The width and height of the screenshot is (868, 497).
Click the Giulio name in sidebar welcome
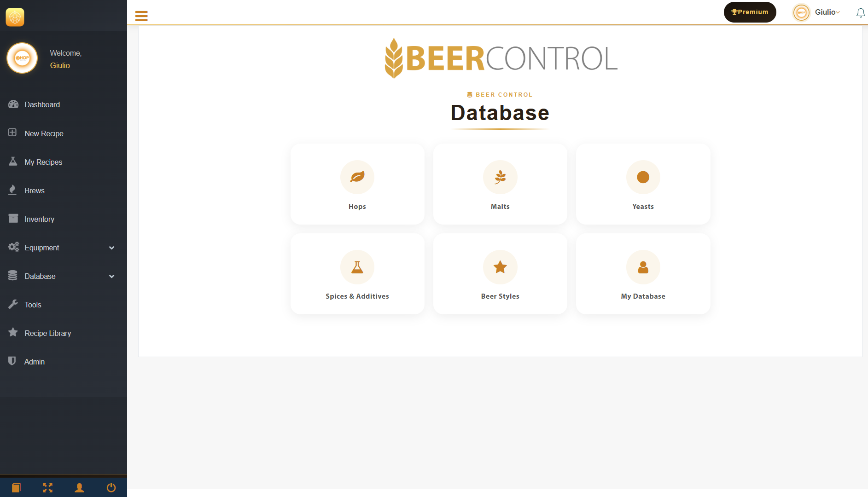click(60, 65)
